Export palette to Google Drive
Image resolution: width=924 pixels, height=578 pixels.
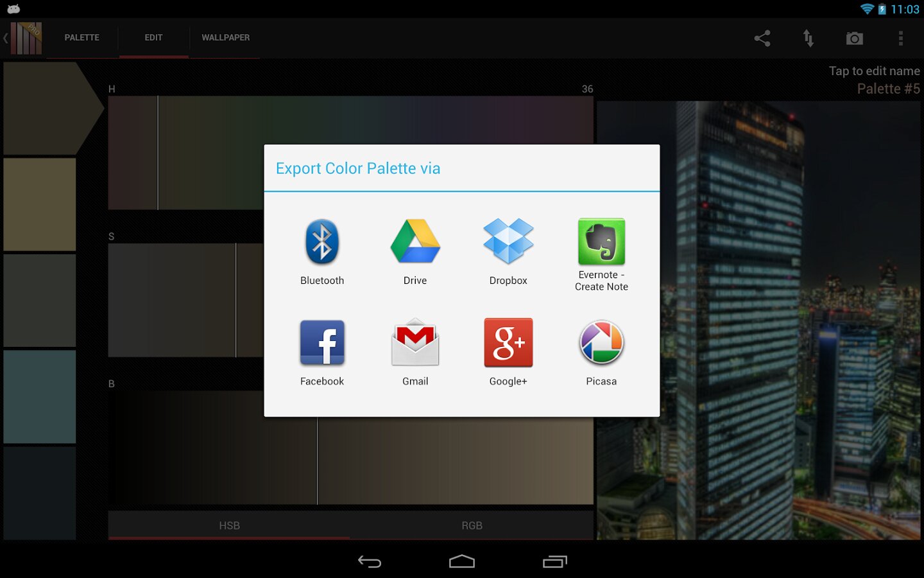(415, 252)
